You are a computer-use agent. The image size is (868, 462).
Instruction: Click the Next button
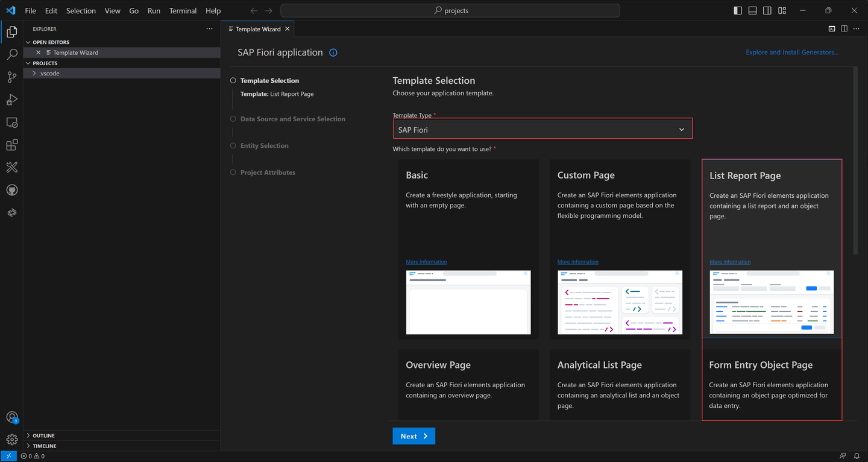click(414, 436)
